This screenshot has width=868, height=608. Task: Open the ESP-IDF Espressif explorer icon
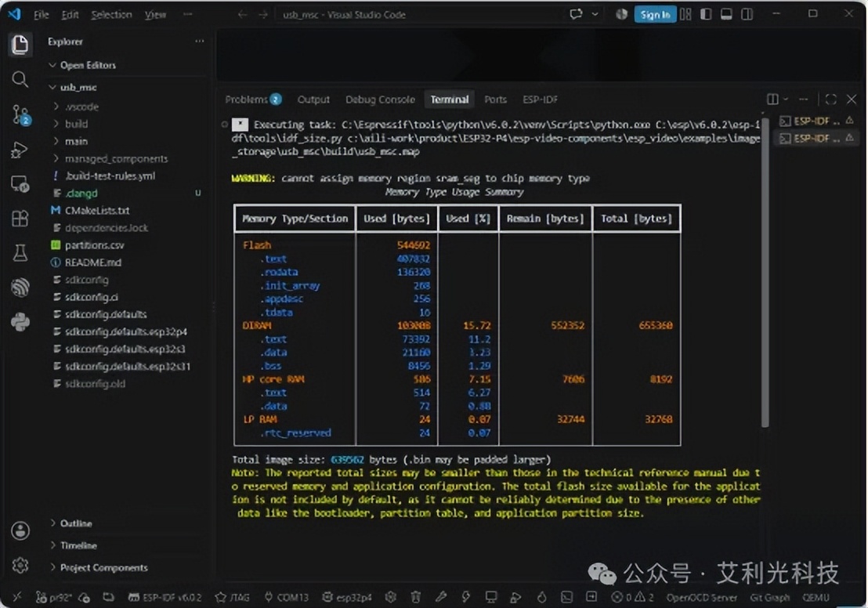(20, 287)
